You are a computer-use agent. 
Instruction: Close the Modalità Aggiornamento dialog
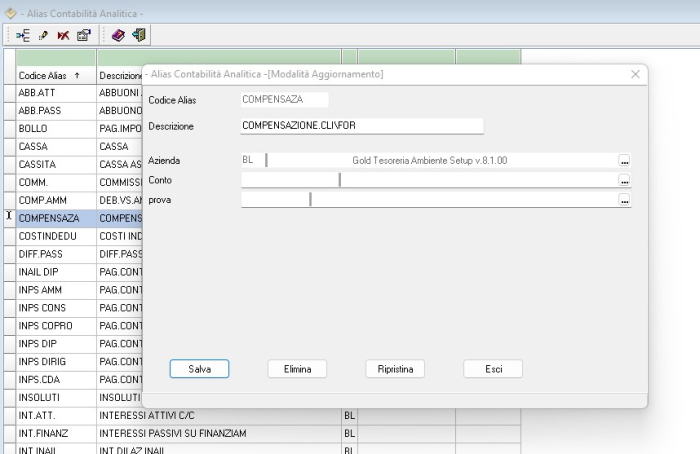tap(635, 75)
